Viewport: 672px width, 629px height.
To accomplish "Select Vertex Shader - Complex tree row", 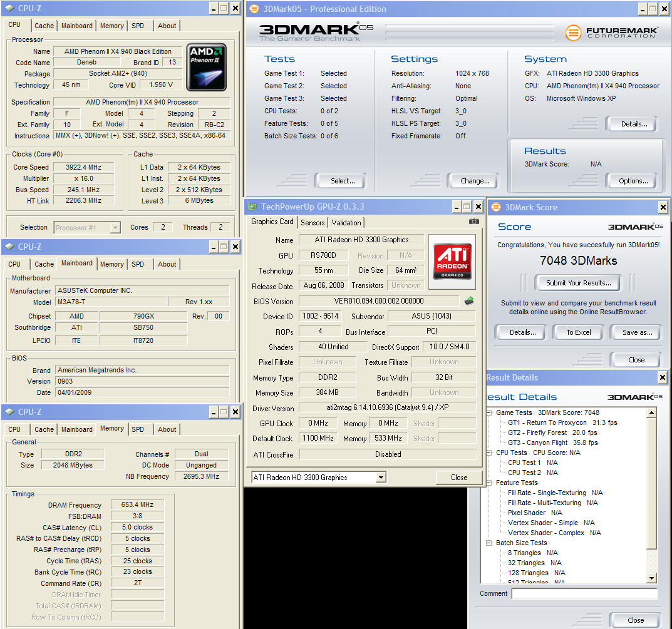I will 554,533.
